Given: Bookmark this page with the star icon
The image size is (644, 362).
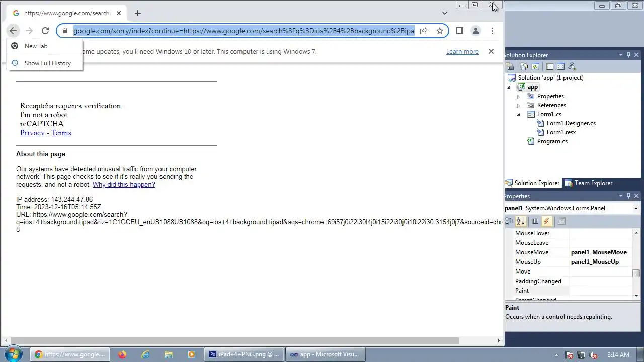Looking at the screenshot, I should tap(439, 31).
